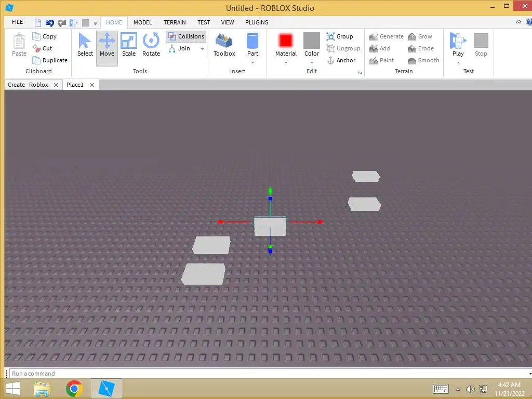
Task: Click the red Material icon
Action: pos(286,41)
